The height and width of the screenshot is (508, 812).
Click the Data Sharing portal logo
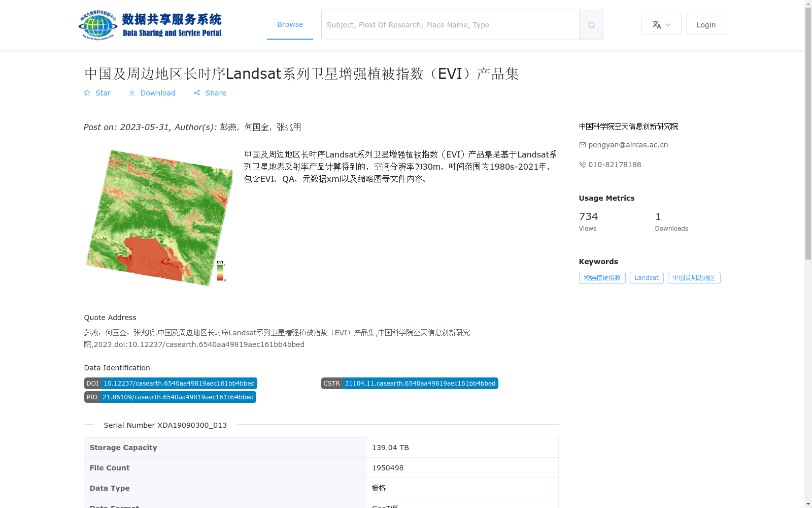(150, 25)
